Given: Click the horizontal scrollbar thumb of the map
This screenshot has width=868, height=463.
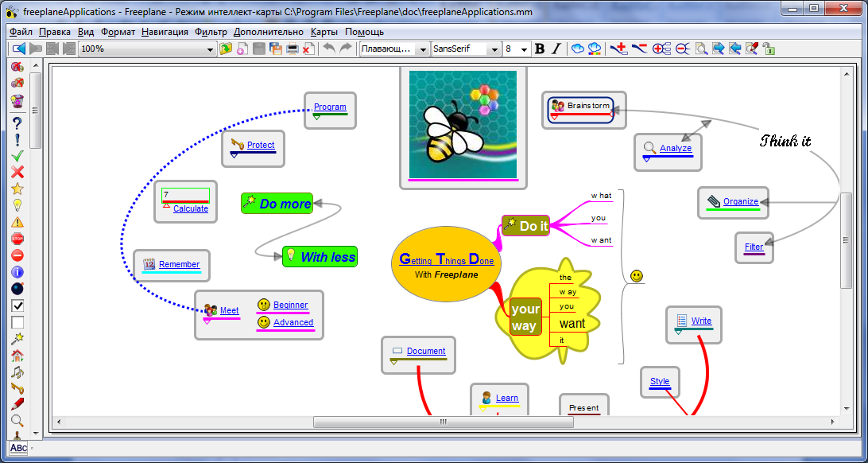Looking at the screenshot, I should (444, 422).
